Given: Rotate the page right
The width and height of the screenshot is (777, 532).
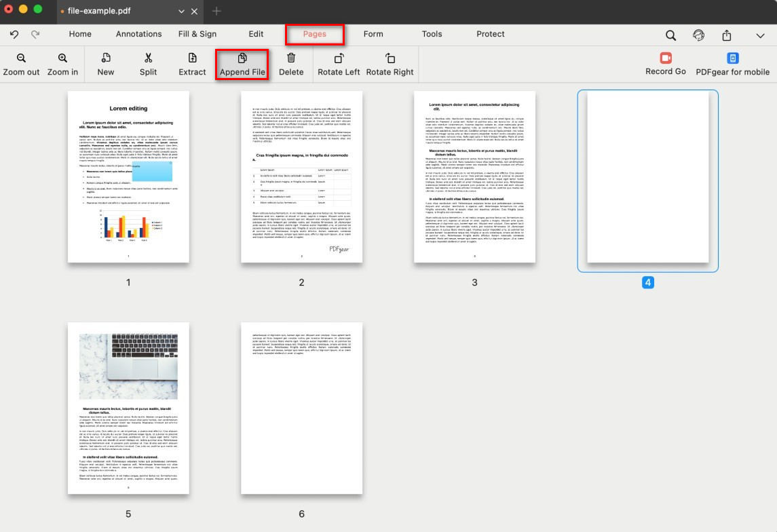Looking at the screenshot, I should 390,59.
